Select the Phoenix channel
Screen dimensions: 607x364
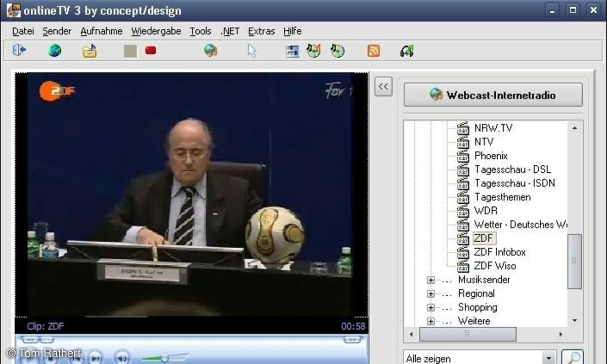491,156
